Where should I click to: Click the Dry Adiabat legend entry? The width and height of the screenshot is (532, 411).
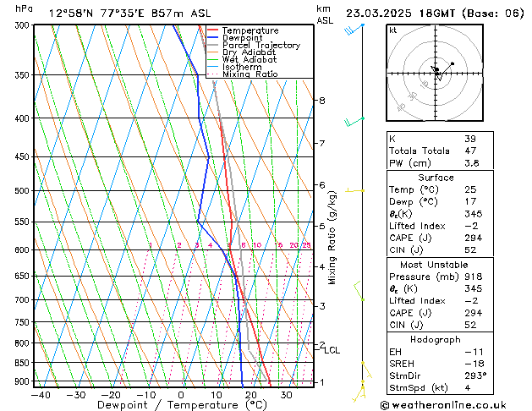(x=241, y=52)
